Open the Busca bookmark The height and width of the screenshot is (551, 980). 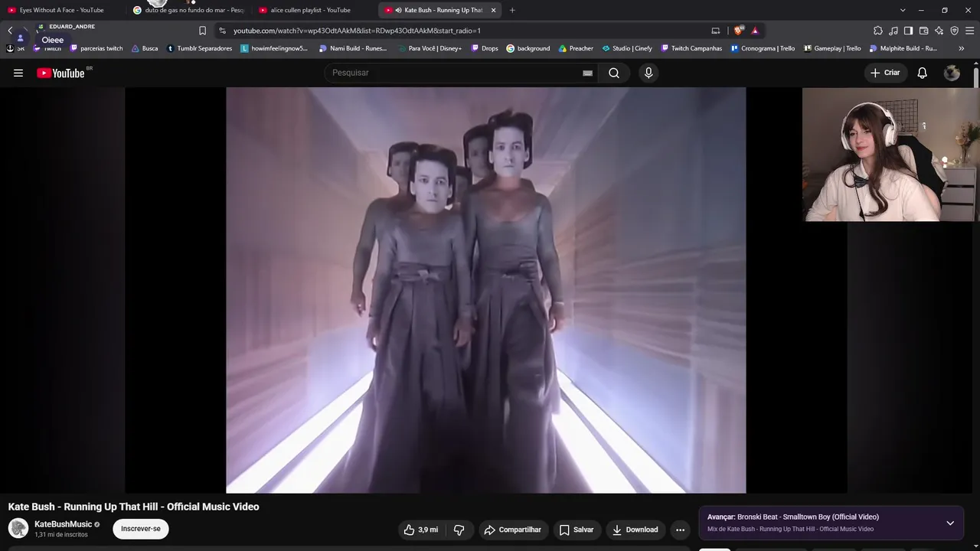click(x=145, y=48)
